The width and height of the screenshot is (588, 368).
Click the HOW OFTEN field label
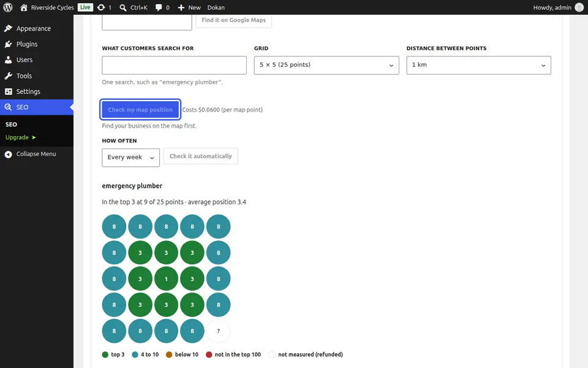(119, 141)
